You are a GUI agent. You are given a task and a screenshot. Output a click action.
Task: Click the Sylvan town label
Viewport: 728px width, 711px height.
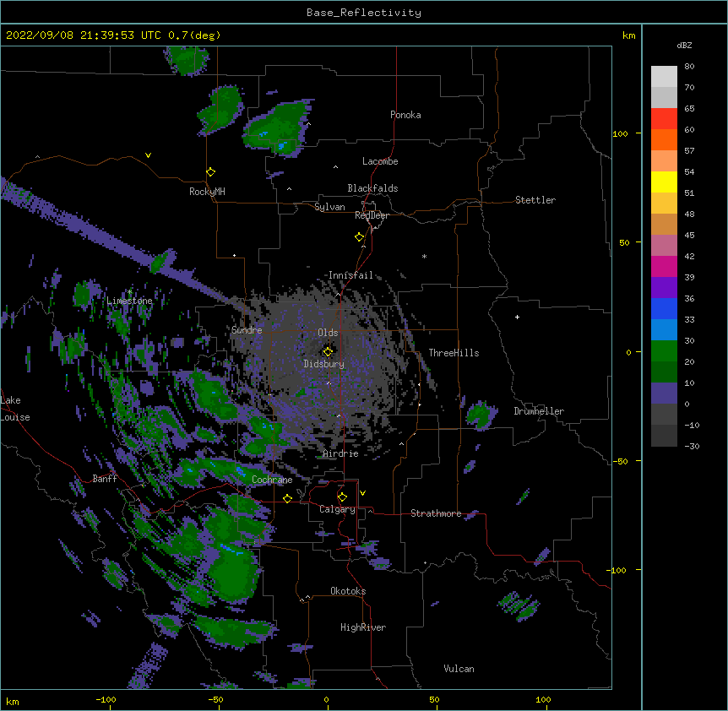pos(329,207)
